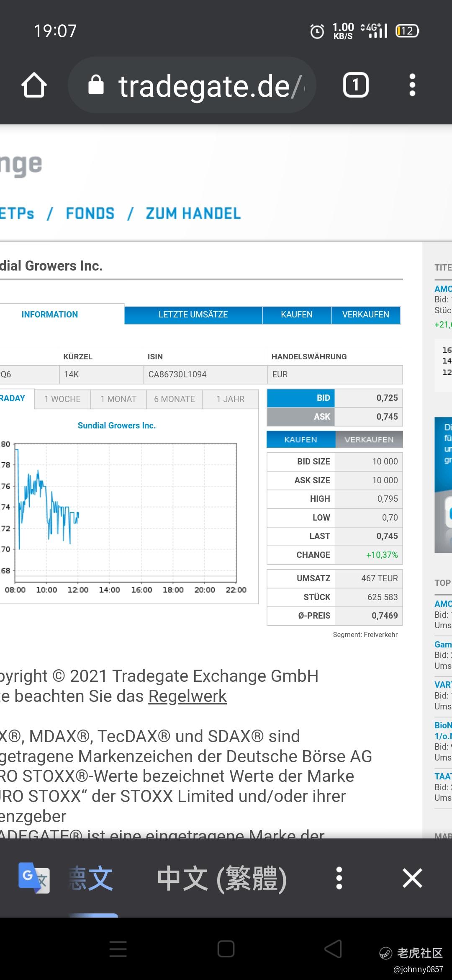452x980 pixels.
Task: Click the ASK price 0,745
Action: (x=387, y=417)
